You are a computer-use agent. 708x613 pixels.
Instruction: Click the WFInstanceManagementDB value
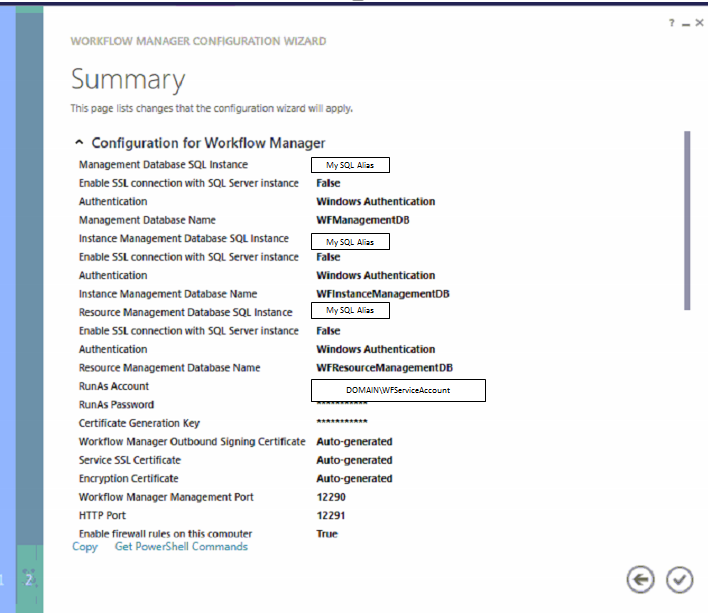click(382, 294)
